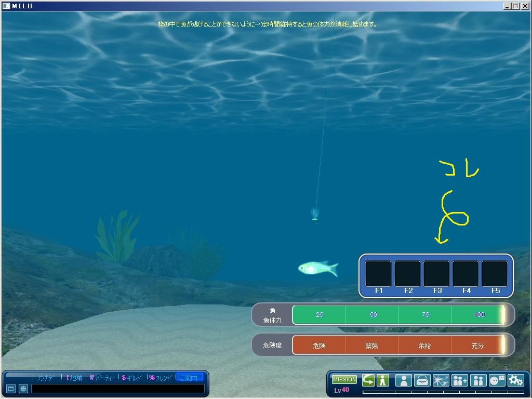Image resolution: width=532 pixels, height=399 pixels.
Task: Click the green walking figure icon
Action: click(383, 380)
